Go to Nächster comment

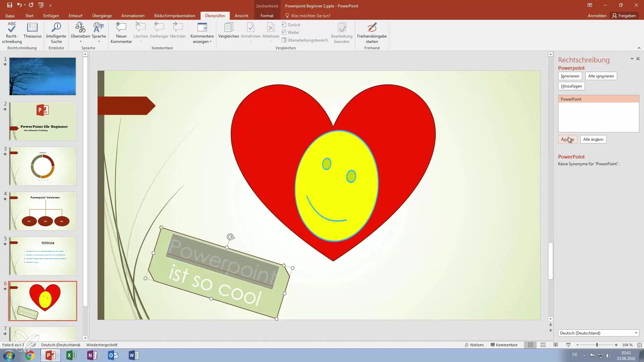(x=178, y=30)
